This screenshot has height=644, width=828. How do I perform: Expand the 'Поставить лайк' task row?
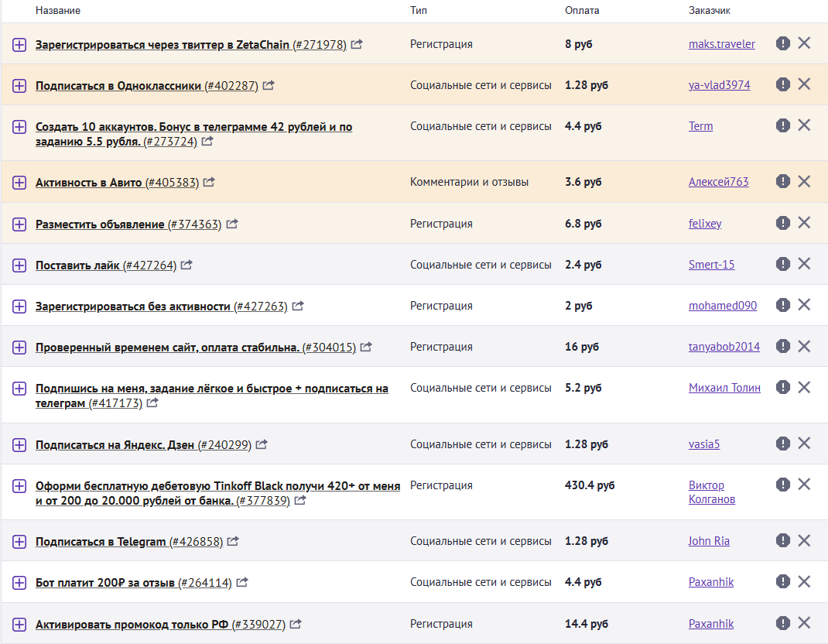19,265
